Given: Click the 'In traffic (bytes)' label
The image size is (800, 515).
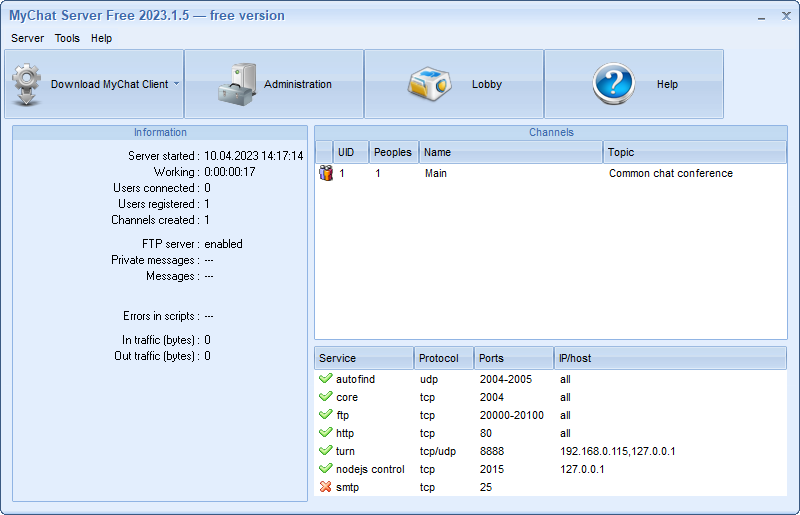Looking at the screenshot, I should (161, 340).
